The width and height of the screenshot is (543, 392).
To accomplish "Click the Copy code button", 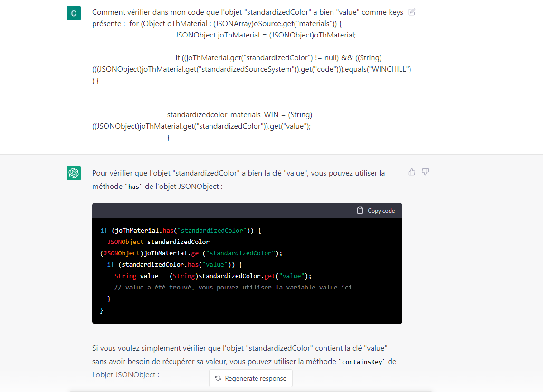I will click(376, 210).
